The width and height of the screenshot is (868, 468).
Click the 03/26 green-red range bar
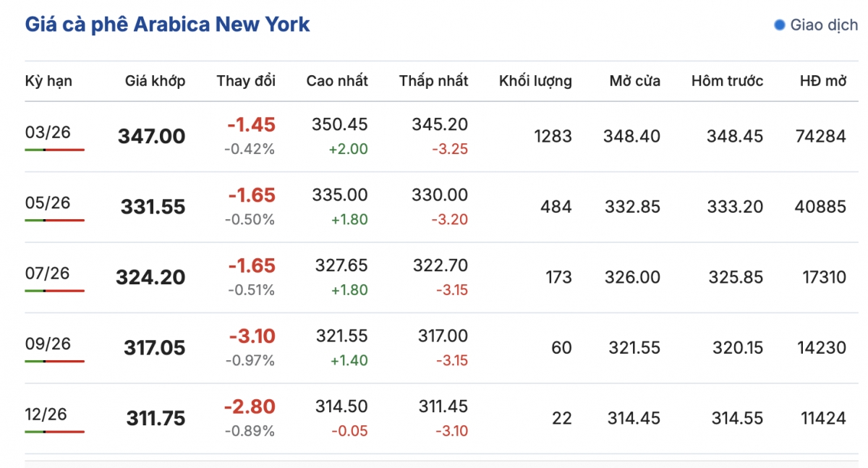point(54,150)
